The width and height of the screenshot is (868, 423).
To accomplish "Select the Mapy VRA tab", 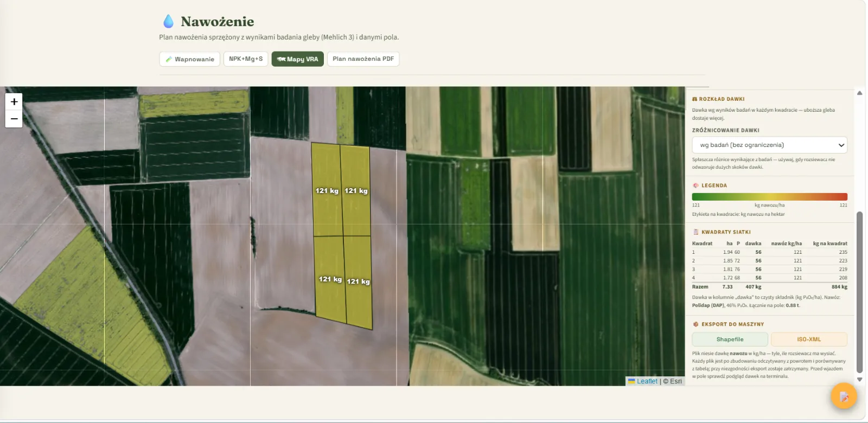I will 297,59.
